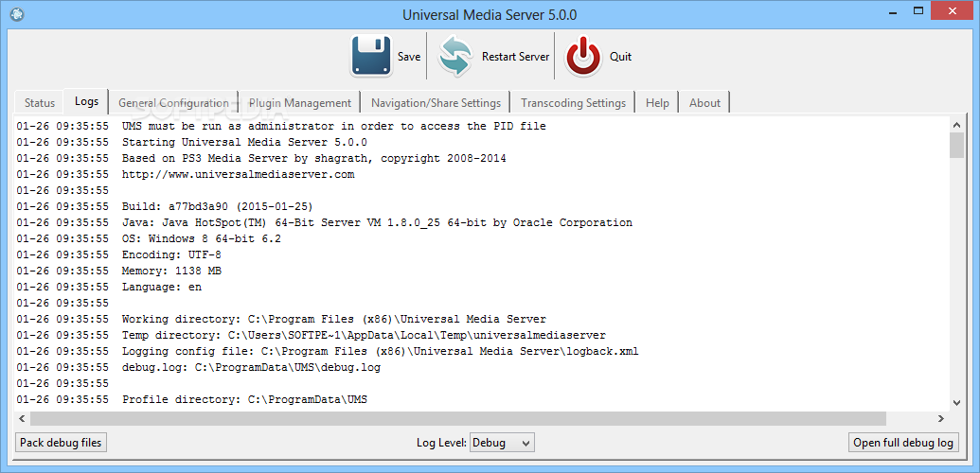Image resolution: width=980 pixels, height=473 pixels.
Task: Click the 'Log Level:' label
Action: (441, 443)
